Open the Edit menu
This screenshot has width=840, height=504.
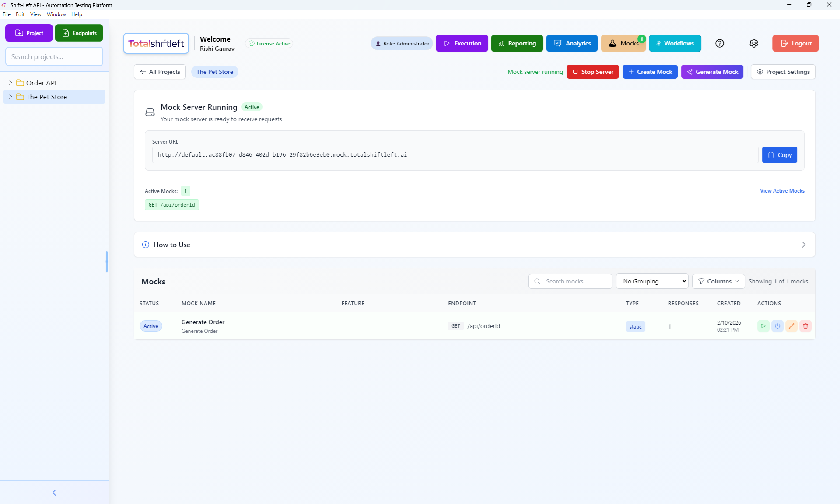click(x=20, y=14)
